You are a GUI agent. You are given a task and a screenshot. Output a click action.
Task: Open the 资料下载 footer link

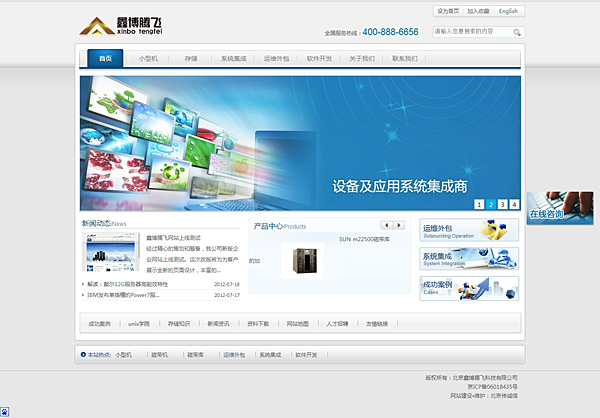pos(257,324)
